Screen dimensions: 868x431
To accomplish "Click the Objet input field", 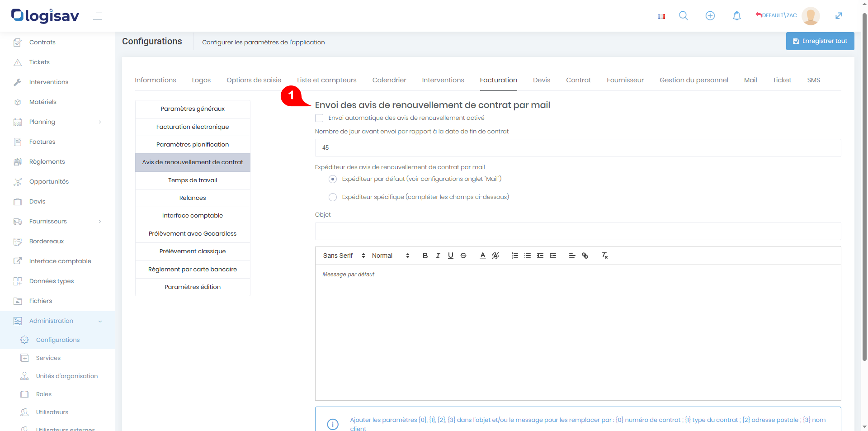I will 578,231.
